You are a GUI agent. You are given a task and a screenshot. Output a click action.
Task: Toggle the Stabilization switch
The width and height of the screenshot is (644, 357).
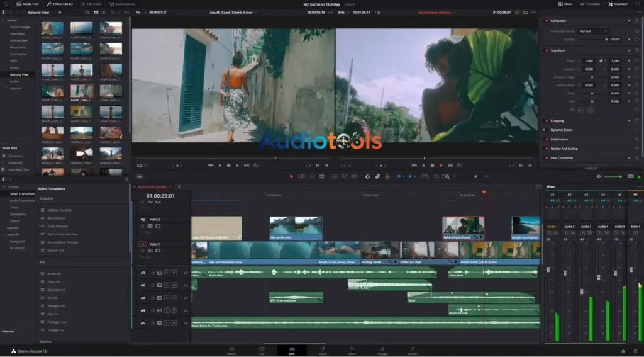[547, 139]
